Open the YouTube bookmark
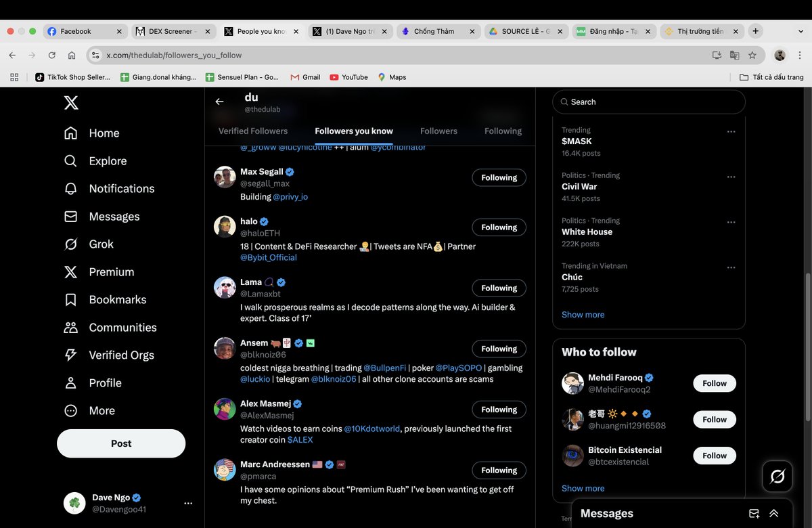 pyautogui.click(x=348, y=77)
